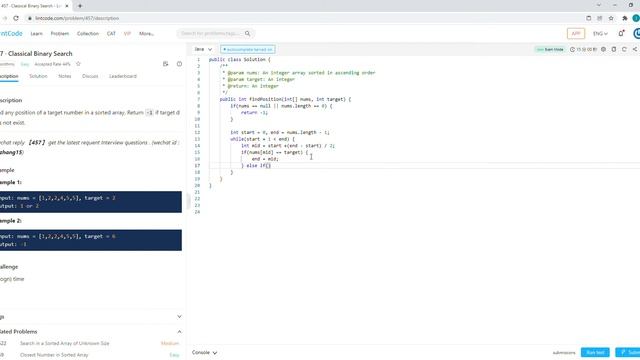The image size is (640, 360).
Task: Open the notifications icon with red dot
Action: [621, 33]
